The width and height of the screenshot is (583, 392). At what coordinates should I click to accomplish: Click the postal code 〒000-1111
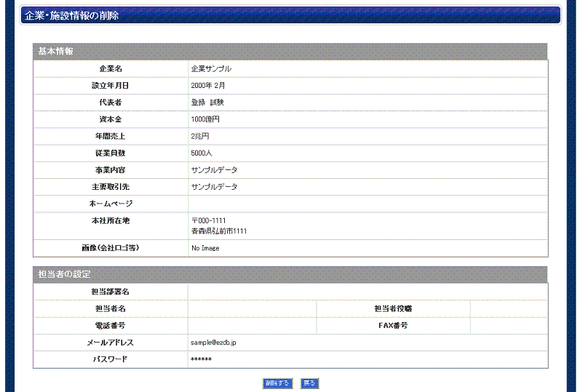pyautogui.click(x=209, y=221)
